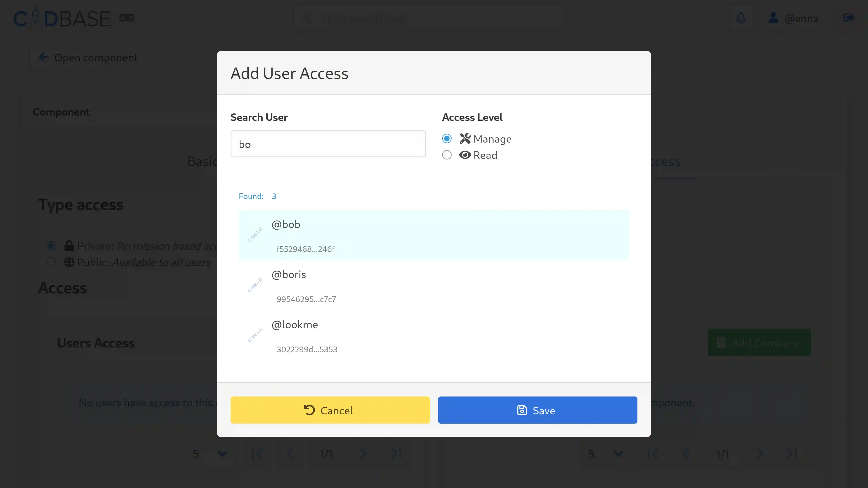Click the @lookme avatar thumbnail
The image size is (868, 488).
coord(255,335)
